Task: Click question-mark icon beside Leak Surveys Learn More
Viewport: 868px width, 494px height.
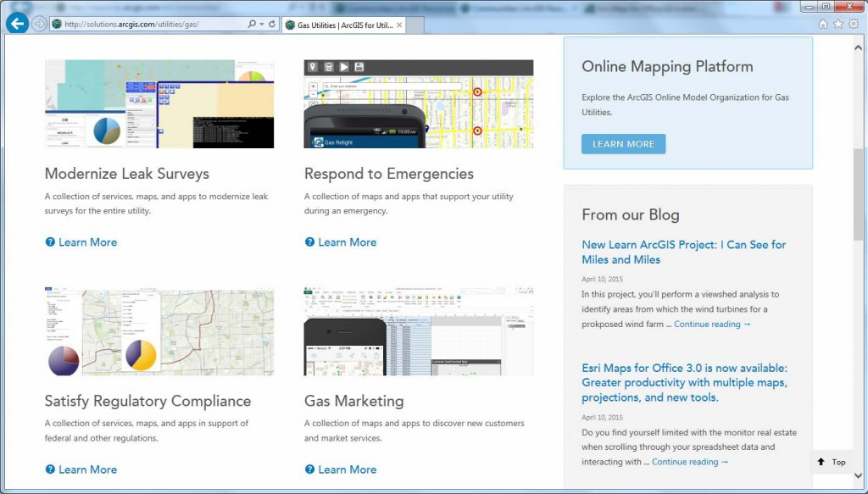Action: tap(50, 241)
